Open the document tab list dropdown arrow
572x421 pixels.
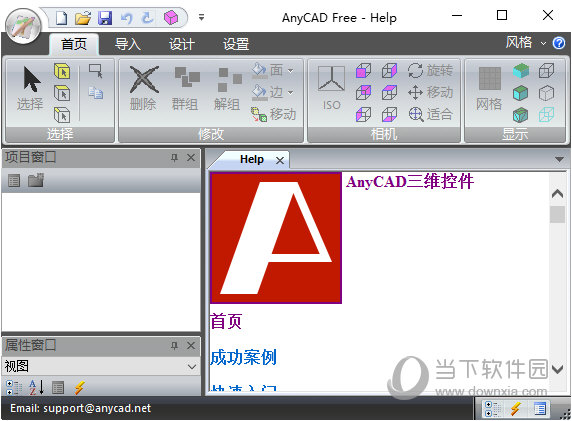[x=559, y=159]
